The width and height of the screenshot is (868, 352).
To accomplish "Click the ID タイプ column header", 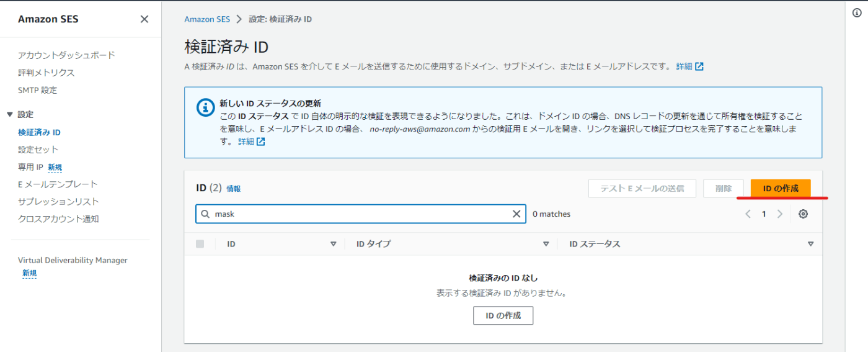I will pyautogui.click(x=373, y=244).
